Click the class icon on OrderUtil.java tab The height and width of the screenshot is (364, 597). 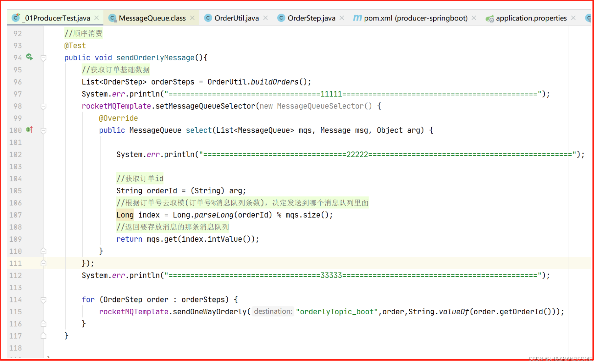pos(208,18)
